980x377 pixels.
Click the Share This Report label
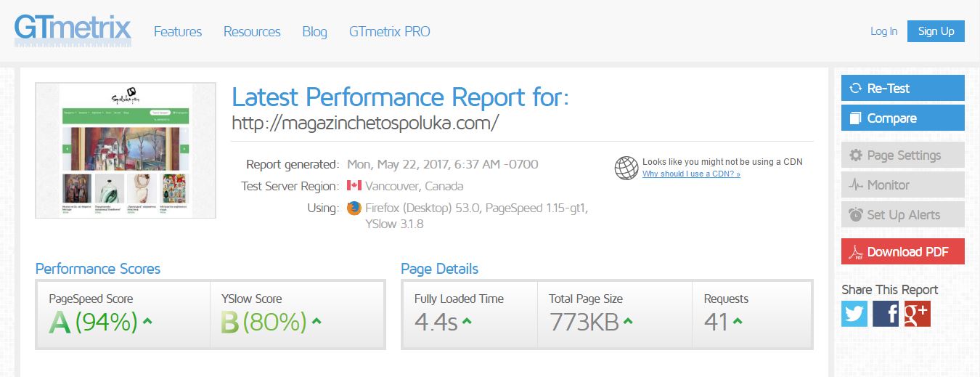(x=889, y=290)
